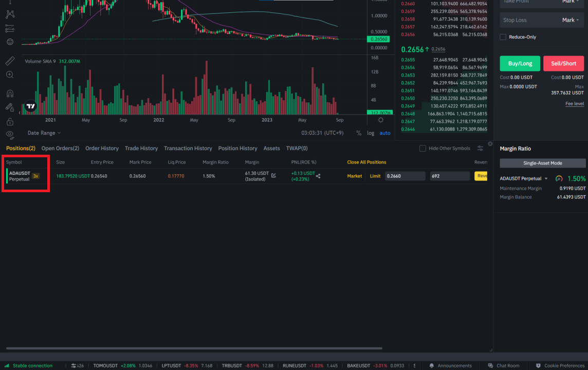588x370 pixels.
Task: Open Cookie Preferences in footer
Action: 560,365
